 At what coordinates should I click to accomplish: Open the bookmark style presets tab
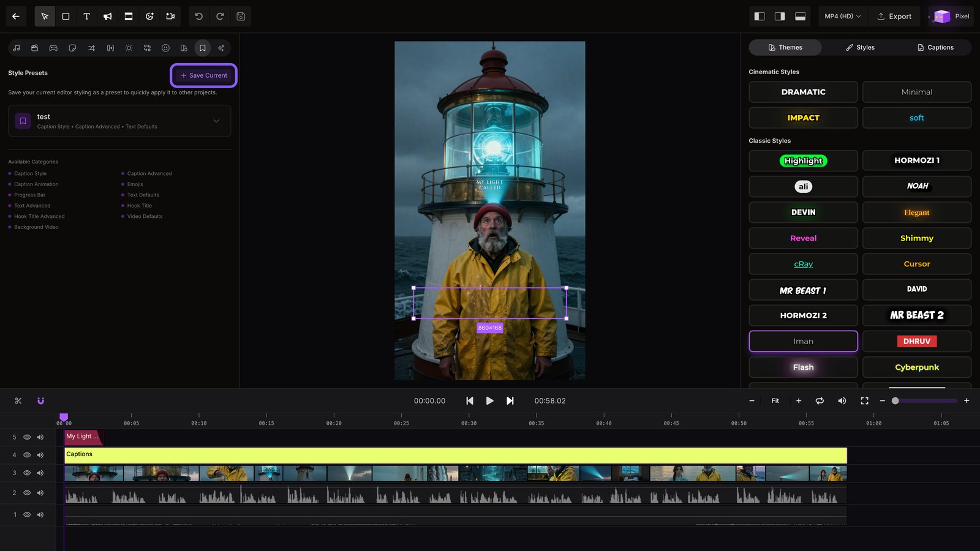203,48
